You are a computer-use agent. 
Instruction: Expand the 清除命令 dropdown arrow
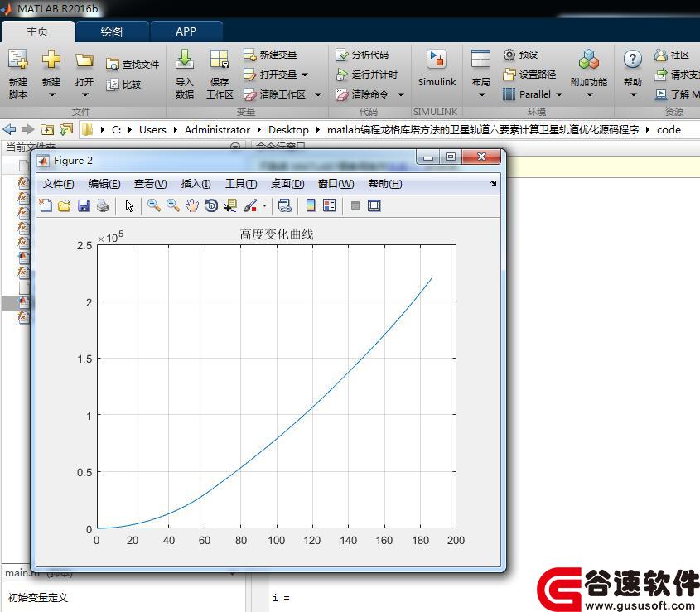click(x=401, y=94)
